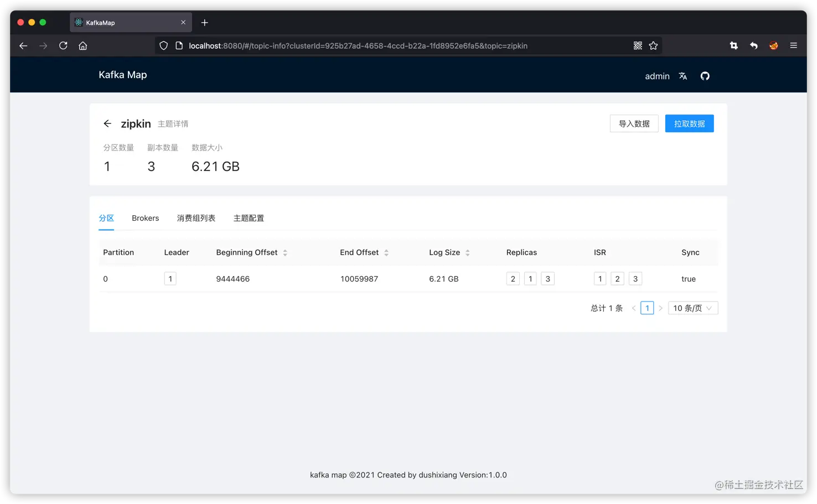Go back using the arrow beside zipkin
Screen dimensions: 817x504
[x=107, y=123]
